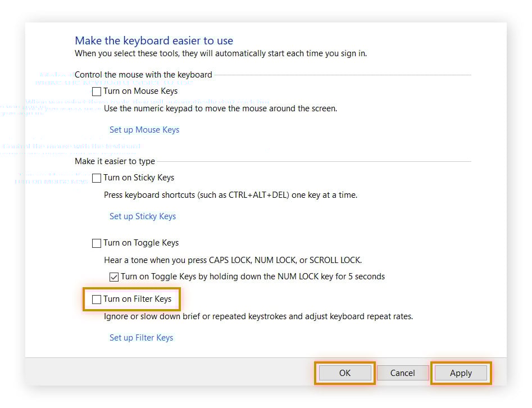Click the 'When you select these tools' subtitle
This screenshot has width=532, height=408.
pos(221,54)
